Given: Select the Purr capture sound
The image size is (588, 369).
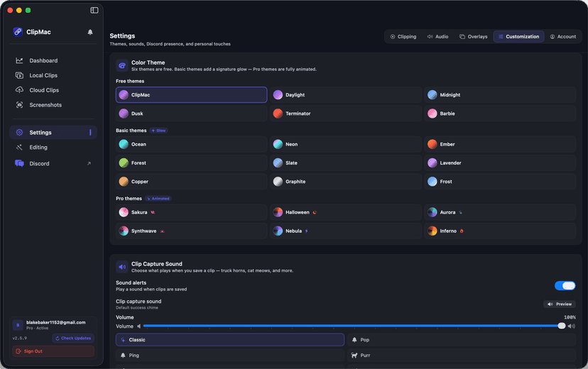Looking at the screenshot, I should (462, 356).
